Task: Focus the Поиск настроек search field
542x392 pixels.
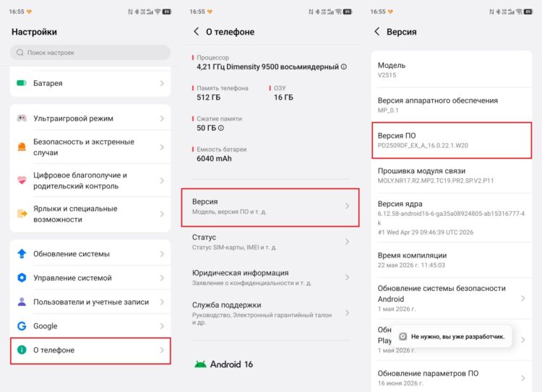Action: [90, 53]
